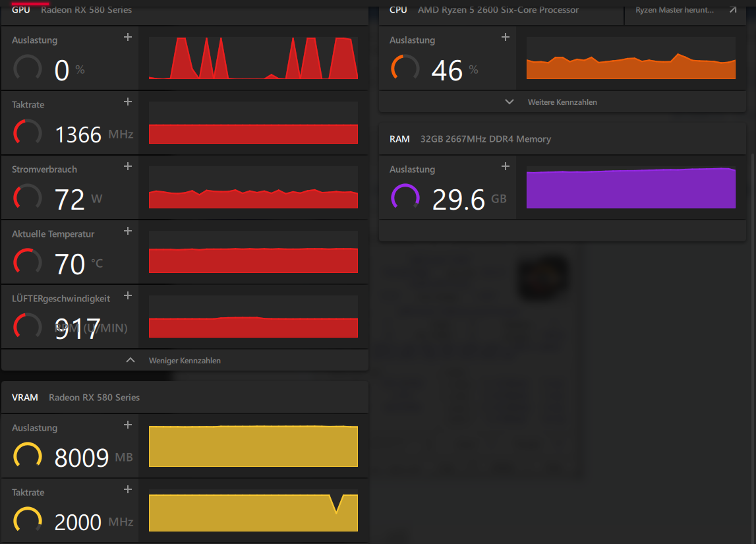Screen dimensions: 756x544
Task: Click the GPU Taktrate red gauge dial
Action: (x=28, y=133)
